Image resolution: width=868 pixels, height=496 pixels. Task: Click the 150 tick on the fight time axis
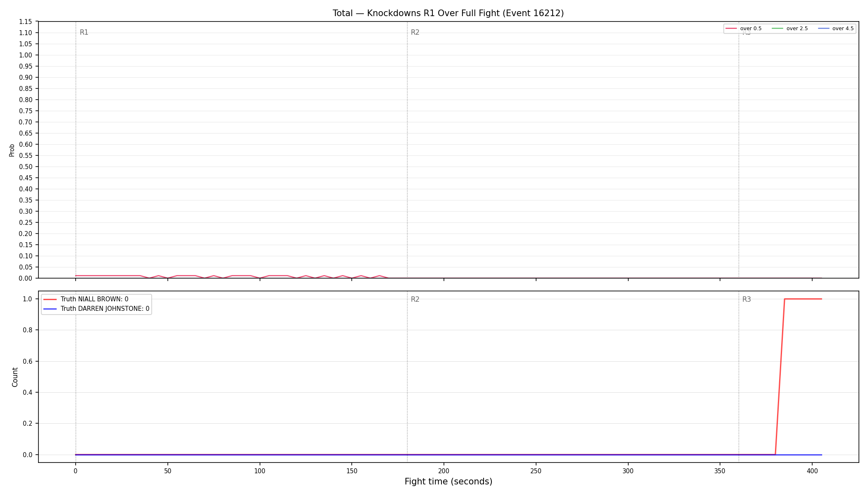pos(352,471)
